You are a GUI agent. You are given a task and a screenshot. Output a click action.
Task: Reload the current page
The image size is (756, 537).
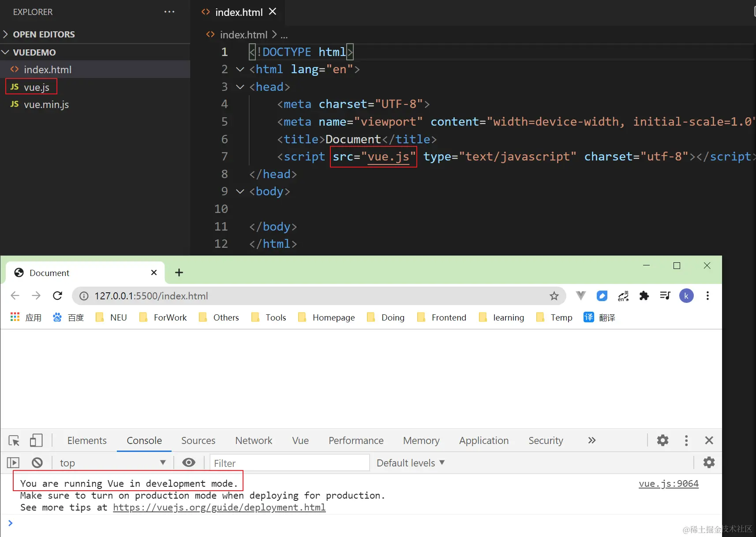point(57,296)
